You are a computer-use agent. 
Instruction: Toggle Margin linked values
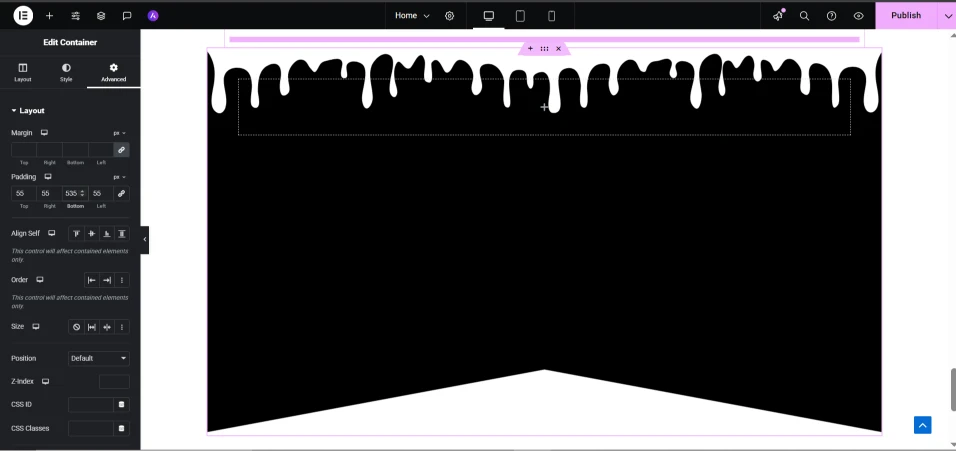(x=121, y=149)
